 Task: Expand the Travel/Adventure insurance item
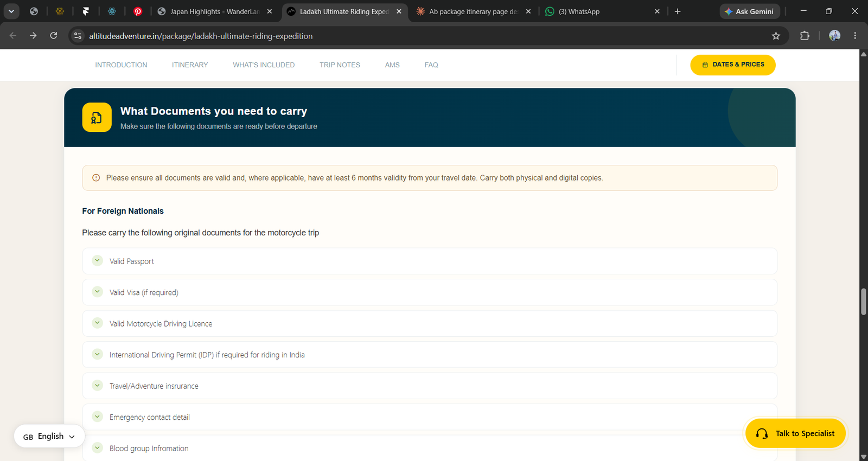click(430, 386)
